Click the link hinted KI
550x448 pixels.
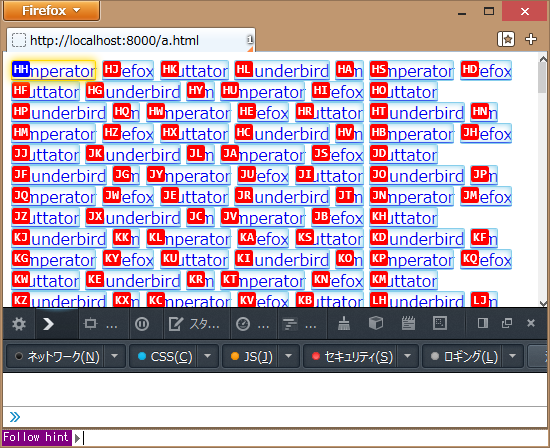(282, 260)
